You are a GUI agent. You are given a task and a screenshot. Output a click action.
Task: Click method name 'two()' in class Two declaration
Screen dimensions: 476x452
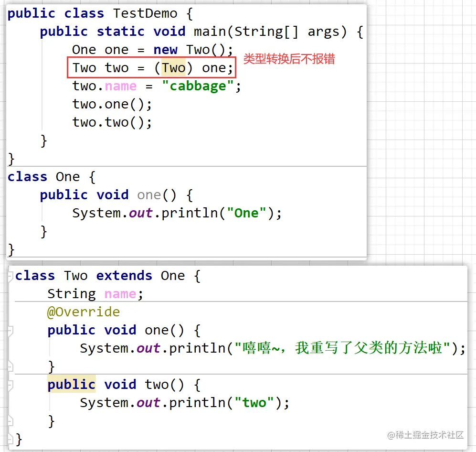click(x=164, y=385)
